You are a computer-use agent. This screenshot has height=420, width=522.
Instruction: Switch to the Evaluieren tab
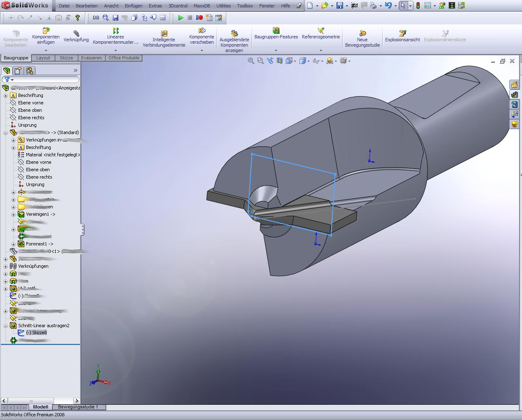(x=91, y=58)
